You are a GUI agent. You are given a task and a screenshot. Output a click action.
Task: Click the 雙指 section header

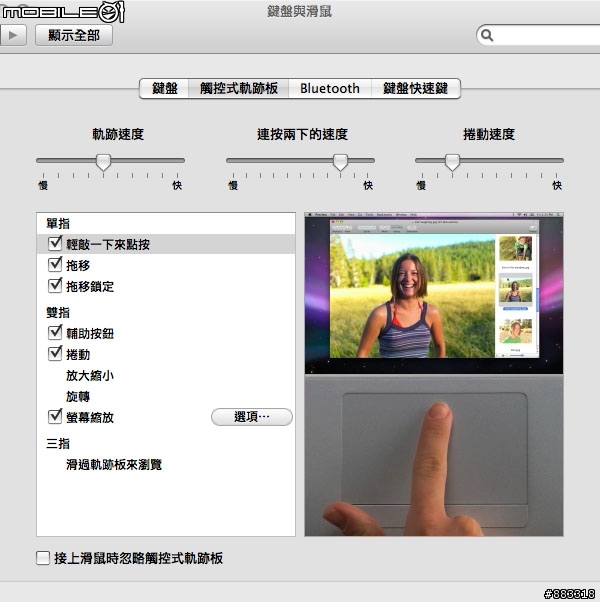point(58,312)
